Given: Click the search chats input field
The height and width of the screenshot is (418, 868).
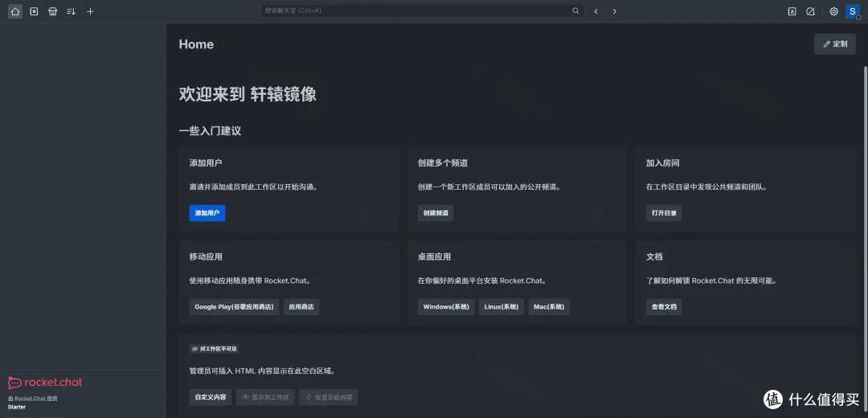Looking at the screenshot, I should [x=423, y=10].
